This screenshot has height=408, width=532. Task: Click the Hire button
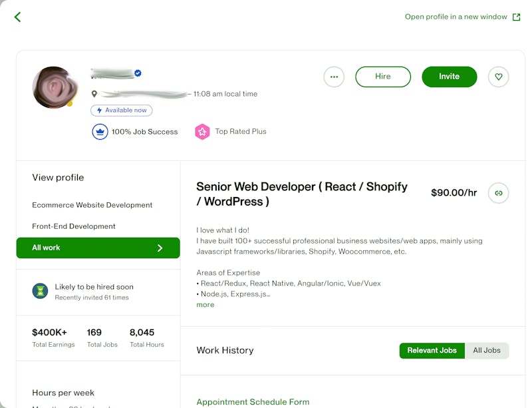382,77
